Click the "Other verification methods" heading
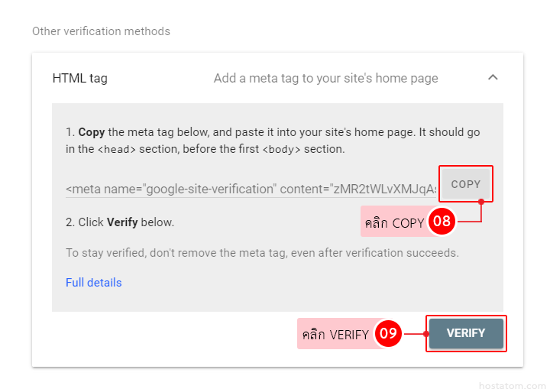The height and width of the screenshot is (392, 550). [x=101, y=31]
